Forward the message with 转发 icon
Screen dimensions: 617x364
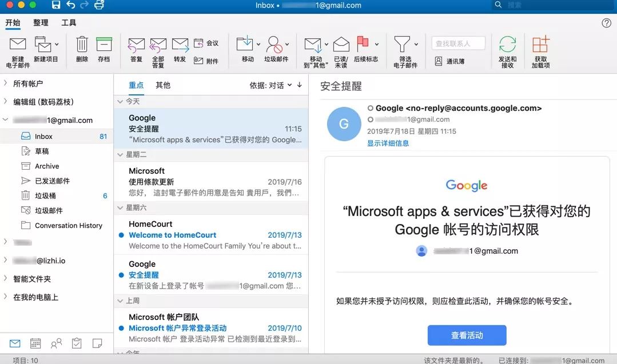tap(180, 45)
